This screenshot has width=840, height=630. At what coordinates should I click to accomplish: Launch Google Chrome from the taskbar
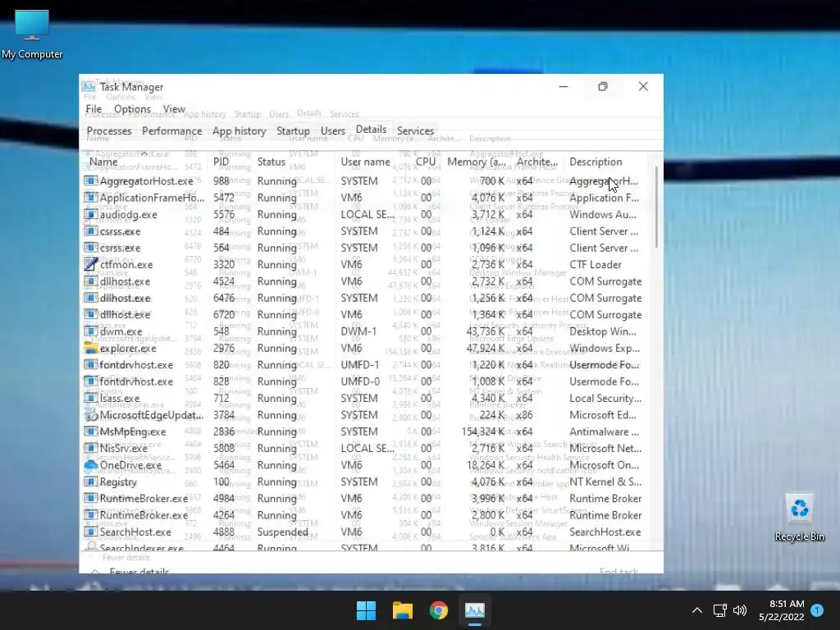pos(438,610)
